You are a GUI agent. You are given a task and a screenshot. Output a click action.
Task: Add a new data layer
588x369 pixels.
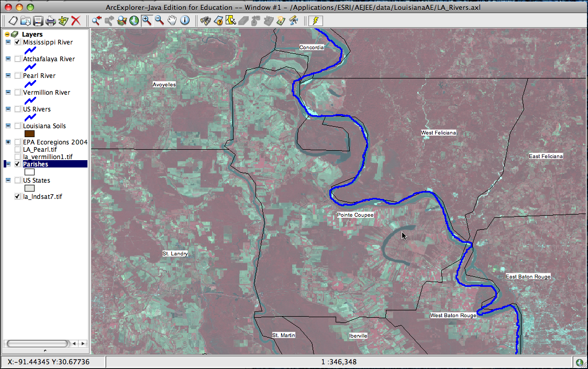coord(62,20)
